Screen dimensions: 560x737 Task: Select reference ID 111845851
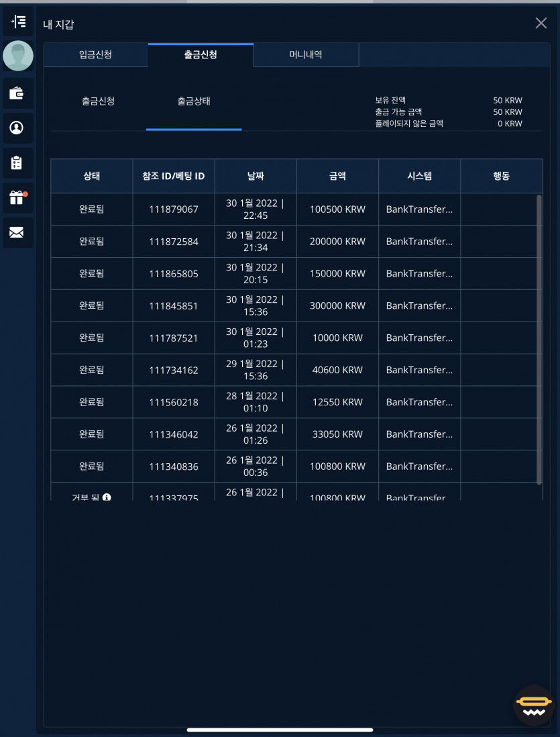point(173,306)
